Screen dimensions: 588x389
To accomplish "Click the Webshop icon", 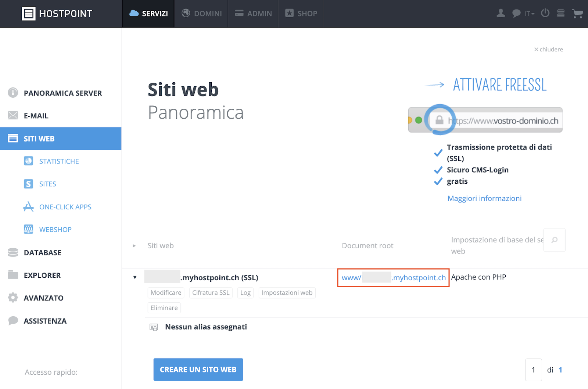I will coord(28,229).
